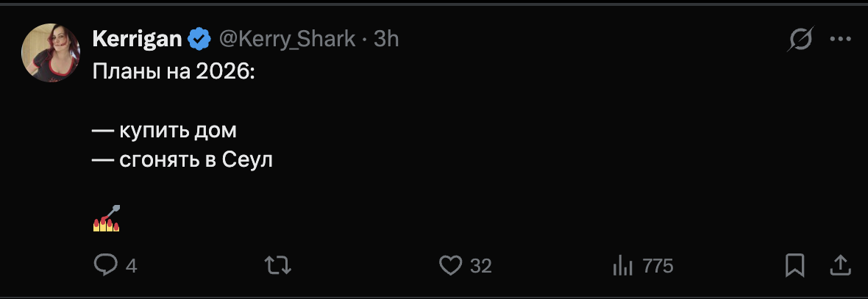Open Kerrigan's profile picture avatar

click(51, 52)
